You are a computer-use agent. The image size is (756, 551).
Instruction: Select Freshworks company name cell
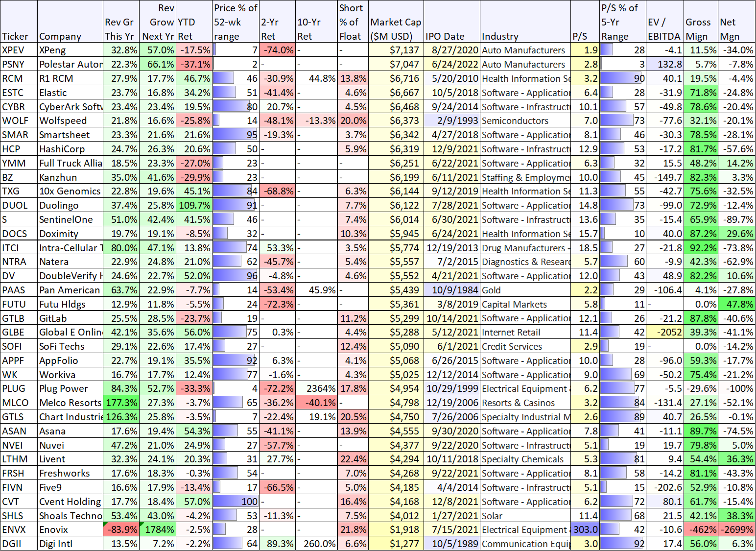(x=70, y=473)
